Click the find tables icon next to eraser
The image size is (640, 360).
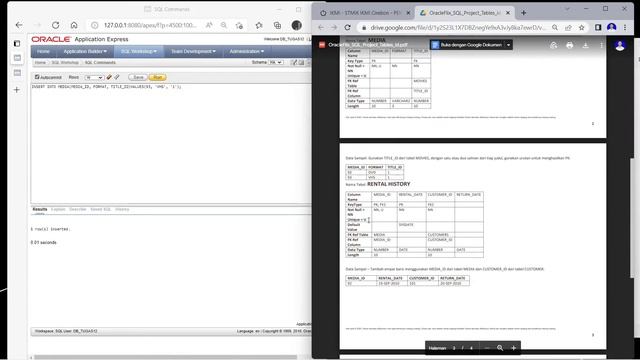tap(117, 77)
